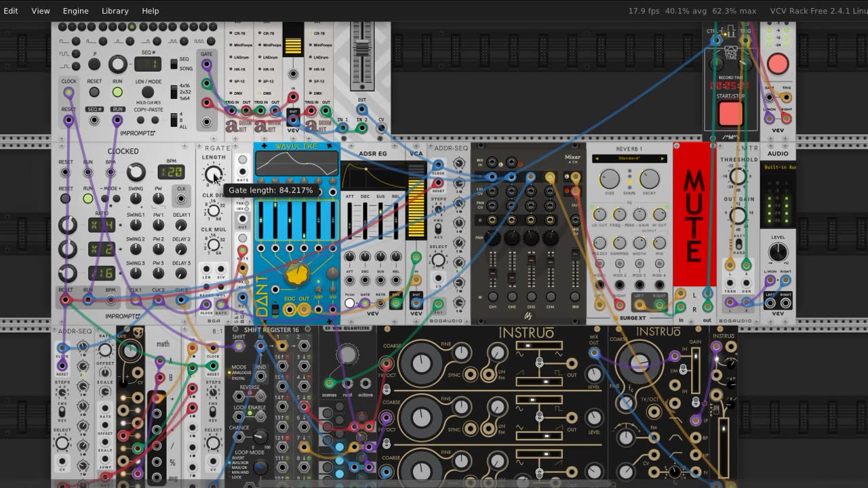The height and width of the screenshot is (488, 868).
Task: Click the RGATE CLK MUL knob
Action: 213,245
